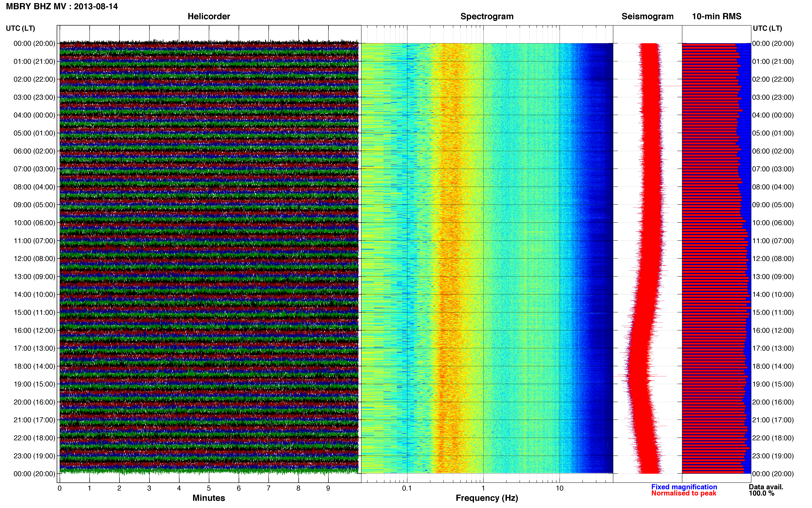Click the 'Frequency (Hz)' x-axis label
Screen dimensions: 812x508
[487, 498]
